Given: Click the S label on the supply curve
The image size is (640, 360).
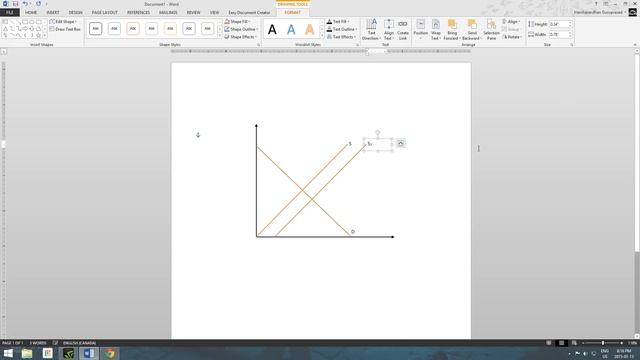Looking at the screenshot, I should tap(350, 144).
